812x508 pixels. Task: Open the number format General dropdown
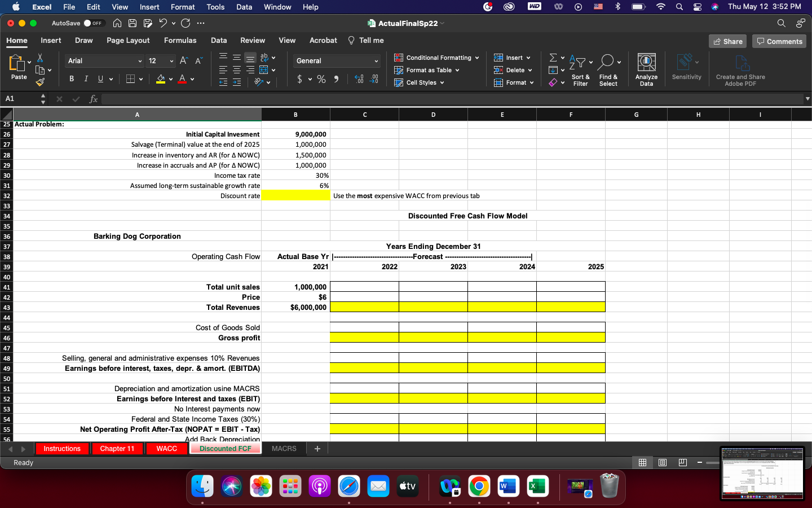(376, 61)
